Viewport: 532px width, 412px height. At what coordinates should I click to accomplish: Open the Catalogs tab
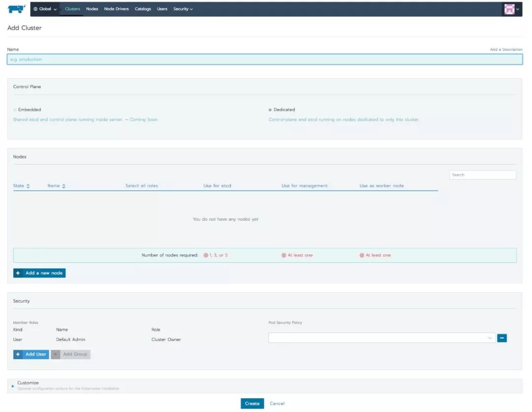click(x=143, y=9)
